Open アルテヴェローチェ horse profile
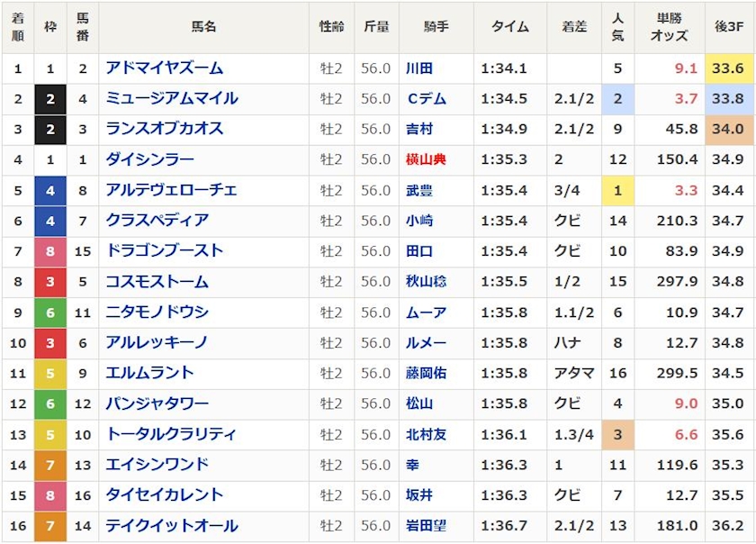756x544 pixels. 171,190
